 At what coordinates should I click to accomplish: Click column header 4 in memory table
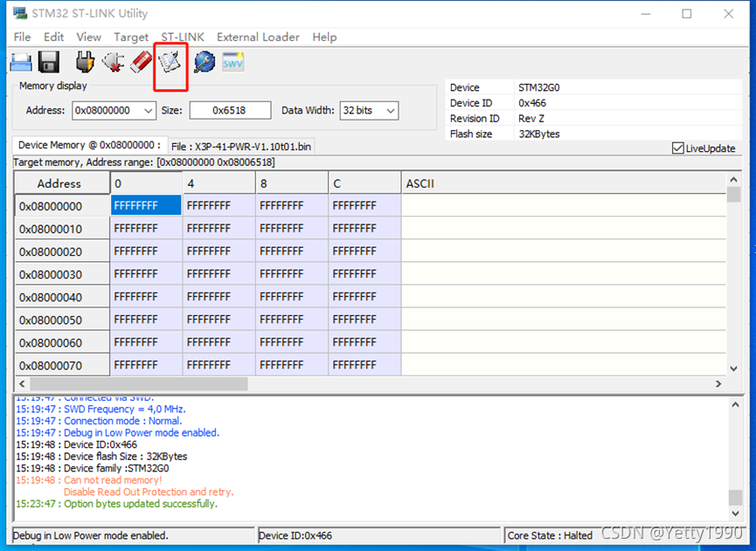point(219,183)
